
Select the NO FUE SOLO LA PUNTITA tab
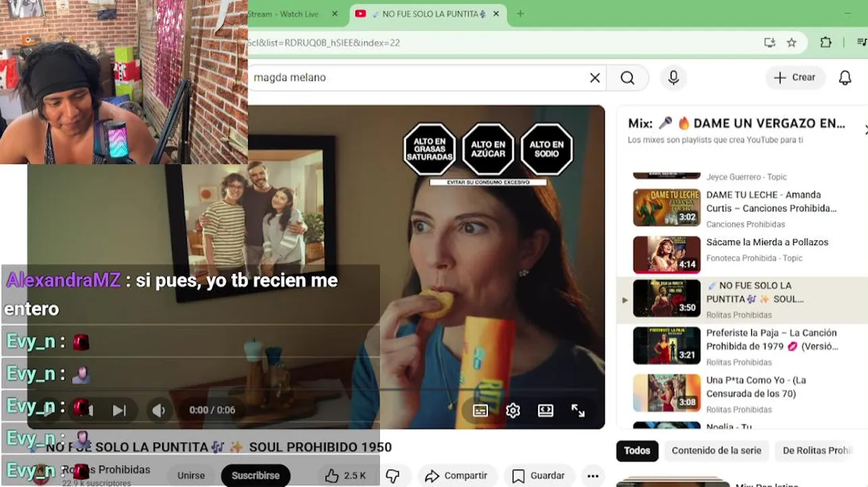[x=428, y=14]
